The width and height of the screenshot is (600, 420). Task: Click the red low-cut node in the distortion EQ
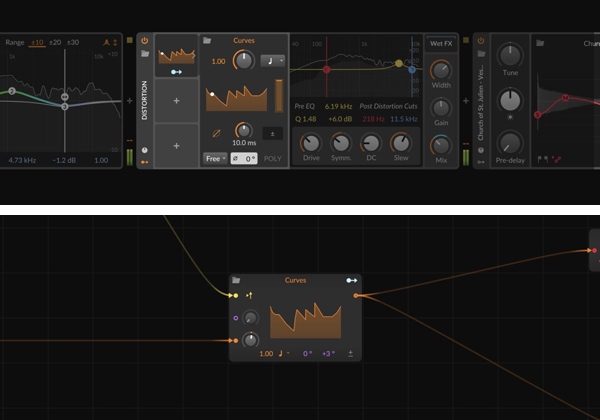tap(326, 70)
